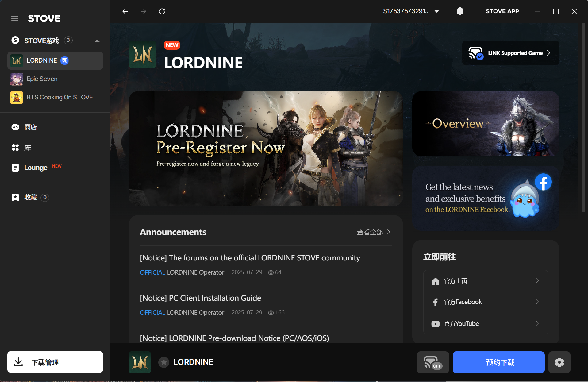Image resolution: width=588 pixels, height=382 pixels.
Task: Open LORDNINE Pre-download Notice
Action: (234, 338)
